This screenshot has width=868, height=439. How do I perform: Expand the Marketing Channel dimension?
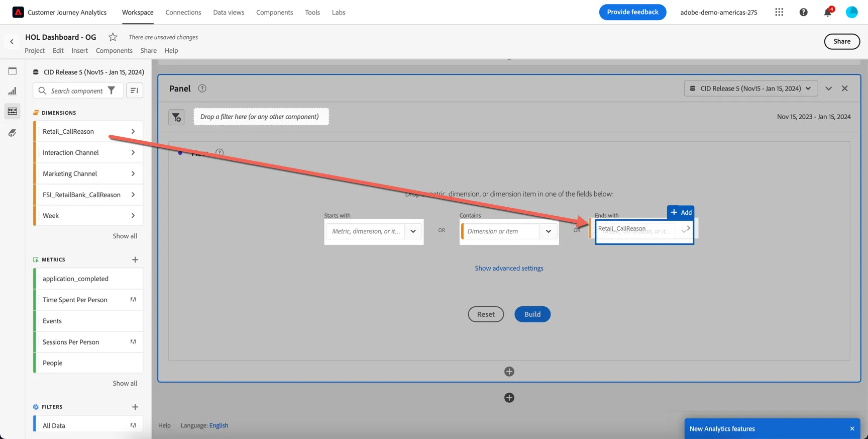point(133,173)
